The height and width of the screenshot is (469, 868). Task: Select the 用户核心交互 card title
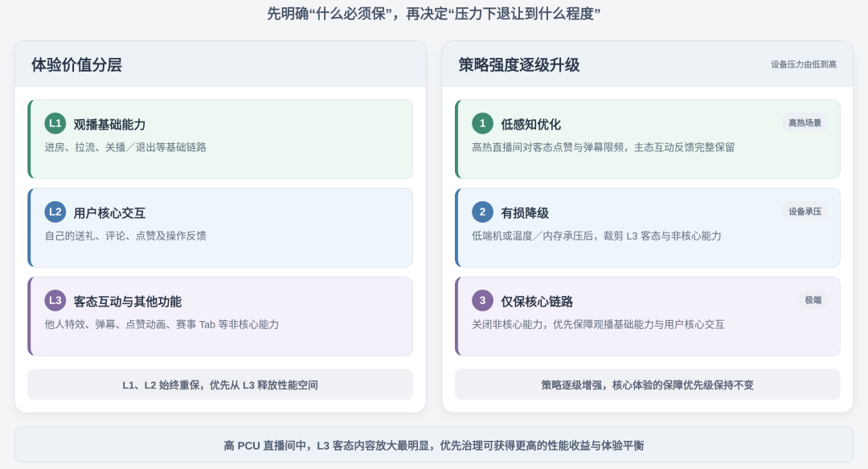tap(109, 213)
